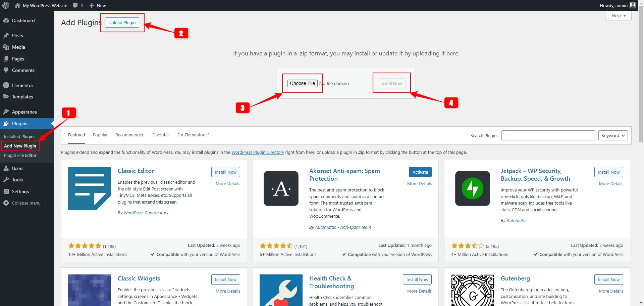Click the Users icon in the sidebar
644x306 pixels.
(6, 168)
